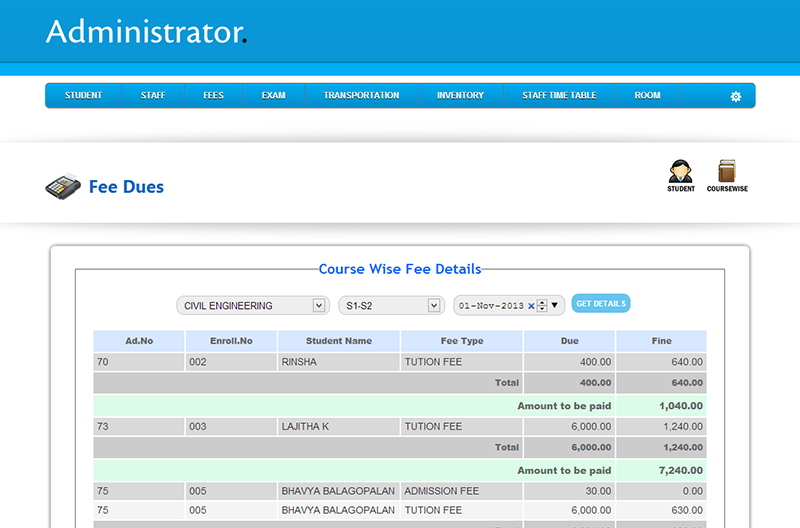Screen dimensions: 800x528
Task: Open the Fees menu
Action: pos(213,96)
